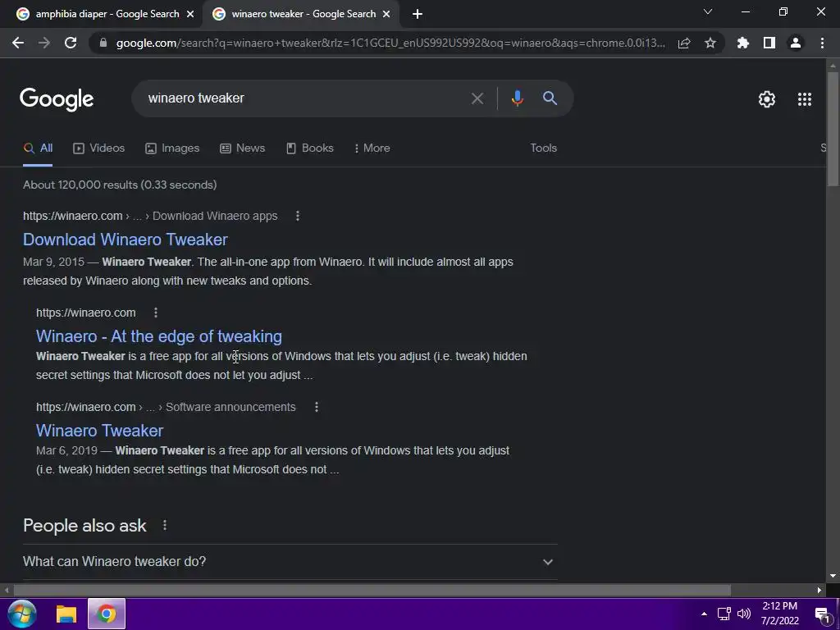
Task: Bookmark this page with the star icon
Action: [710, 43]
